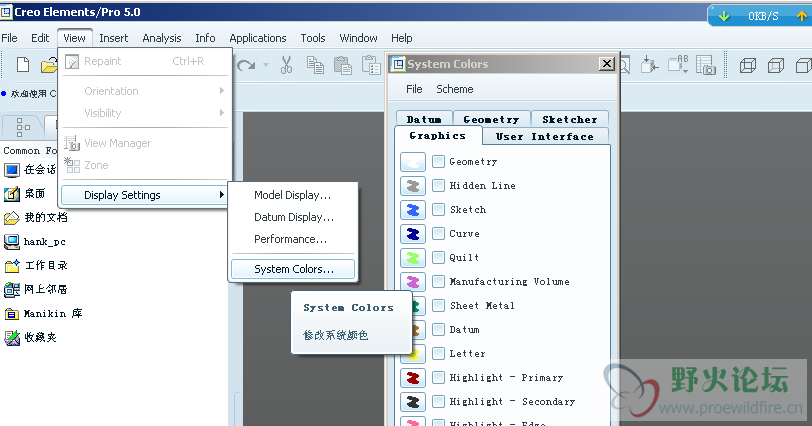Click the download arrow in speed widget
812x426 pixels.
coord(723,16)
